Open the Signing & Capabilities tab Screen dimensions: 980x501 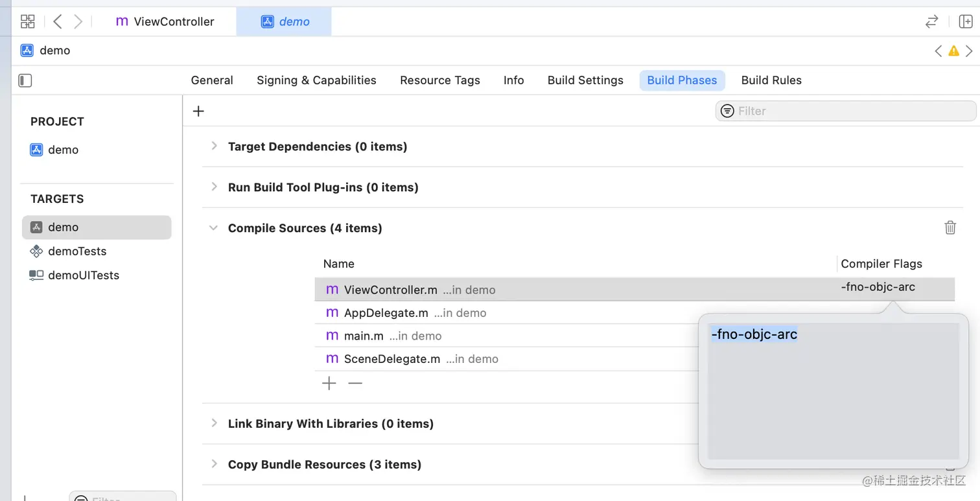[316, 80]
